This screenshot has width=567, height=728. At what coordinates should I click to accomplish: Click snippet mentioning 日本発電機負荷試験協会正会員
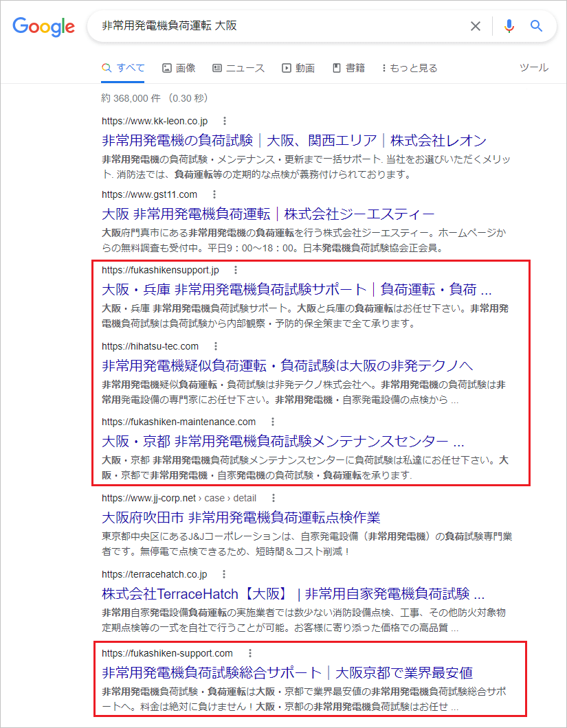point(304,240)
